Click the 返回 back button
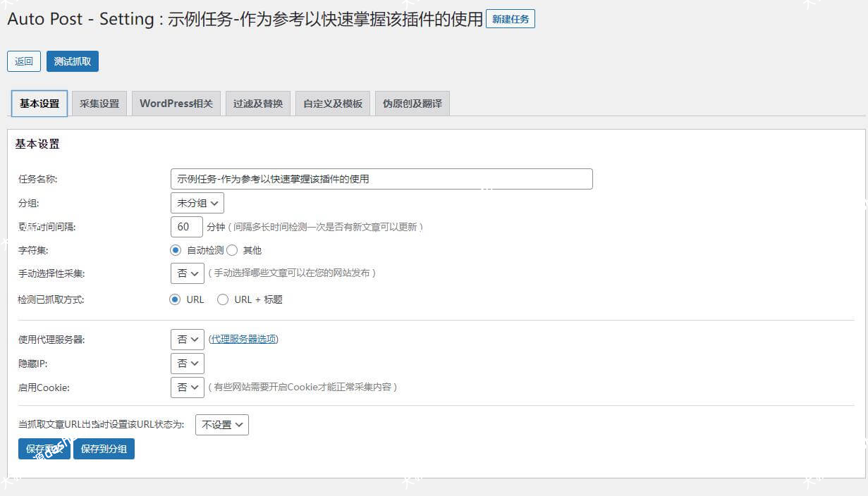Screen dimensions: 868x496 point(23,61)
